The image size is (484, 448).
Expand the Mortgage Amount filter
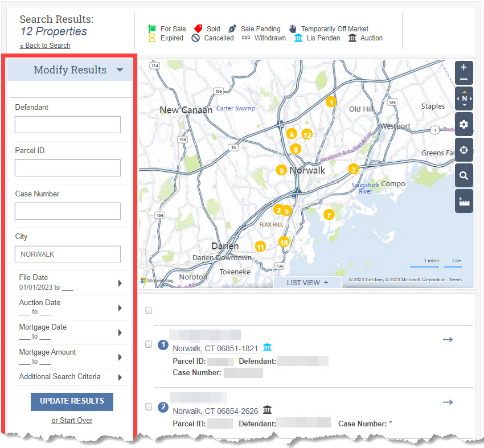pyautogui.click(x=71, y=357)
